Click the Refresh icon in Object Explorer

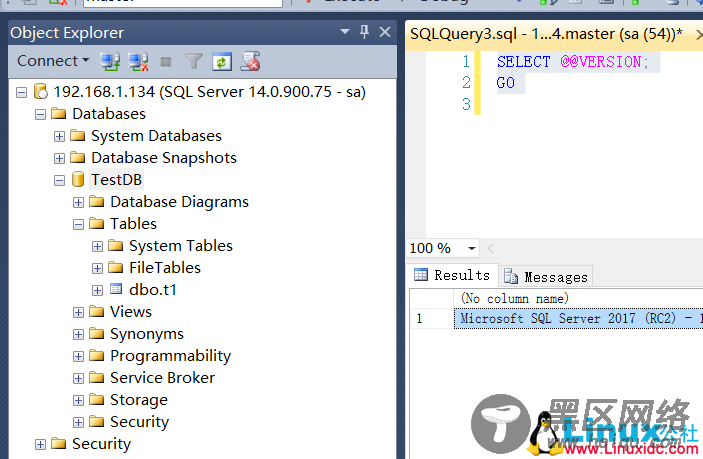pos(222,62)
